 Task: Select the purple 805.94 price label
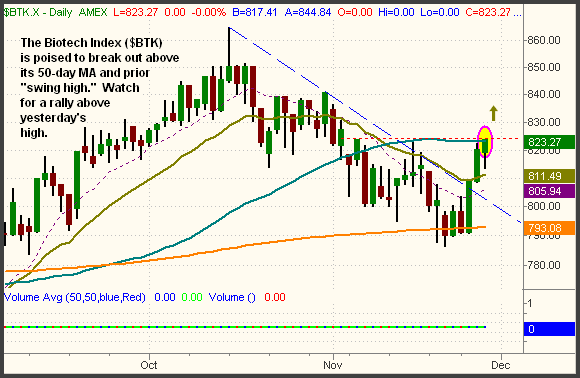pyautogui.click(x=549, y=191)
